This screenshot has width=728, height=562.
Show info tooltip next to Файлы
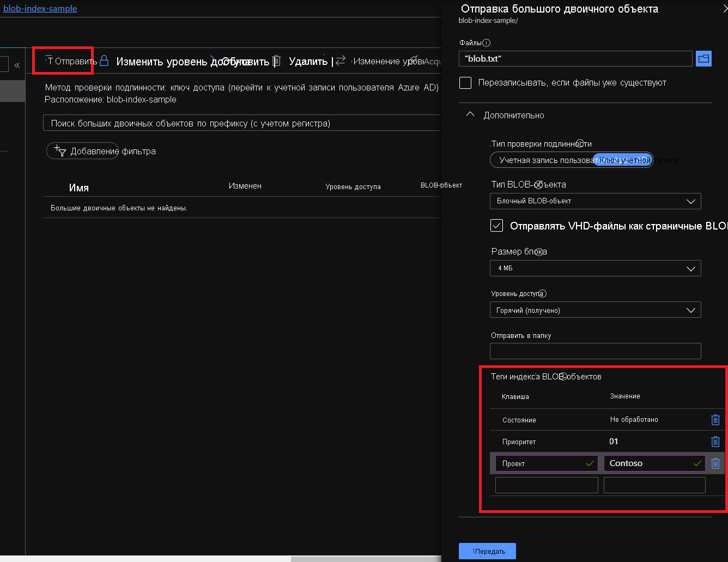click(x=487, y=43)
